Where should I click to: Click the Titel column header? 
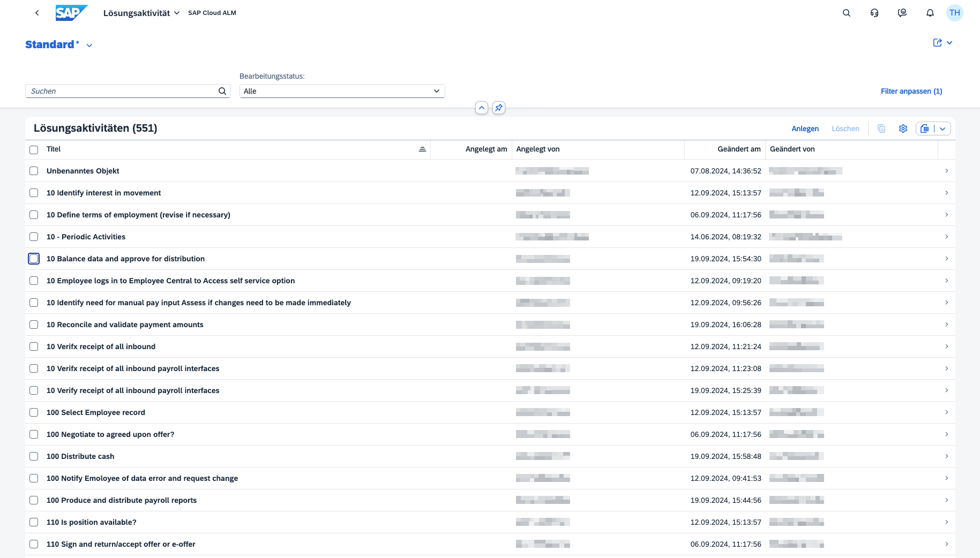54,149
